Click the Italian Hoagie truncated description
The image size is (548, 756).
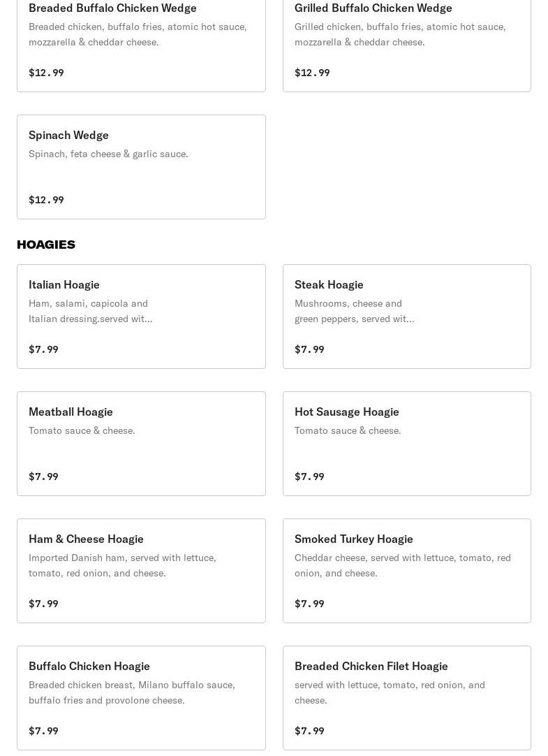pyautogui.click(x=91, y=311)
